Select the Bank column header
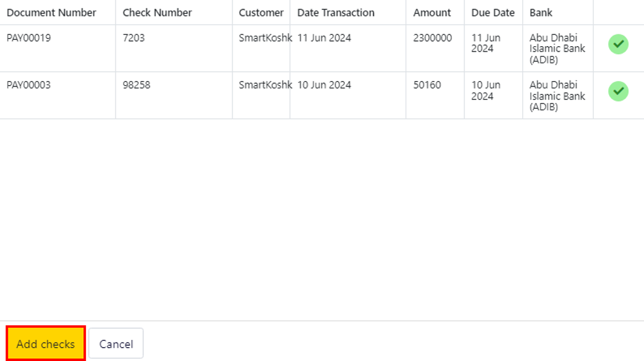 [x=541, y=13]
